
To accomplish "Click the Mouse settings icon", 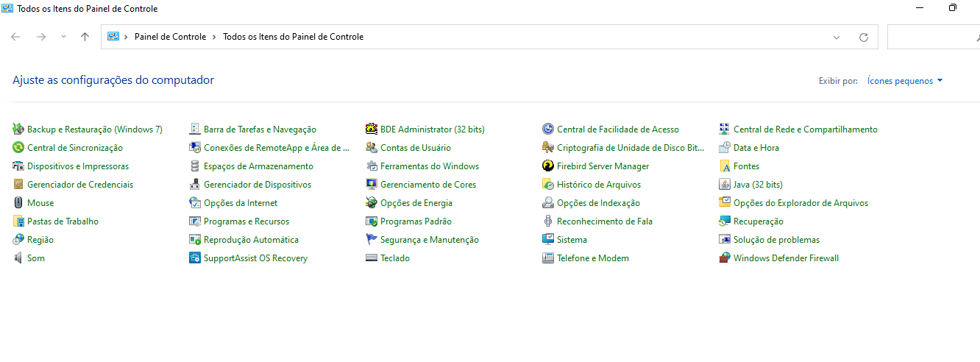I will (x=18, y=203).
